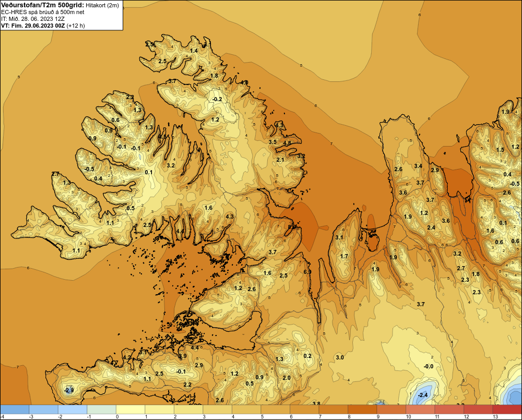Click the legend tick label '7'
The image size is (522, 420).
320,417
